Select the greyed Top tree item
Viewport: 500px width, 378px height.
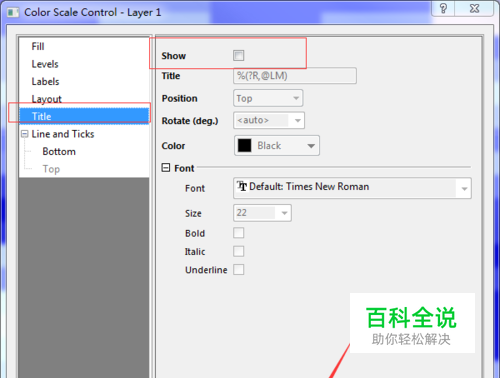click(x=51, y=169)
